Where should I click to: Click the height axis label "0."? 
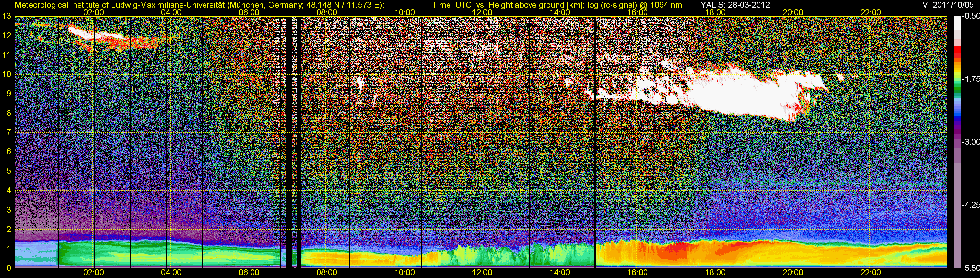9,268
